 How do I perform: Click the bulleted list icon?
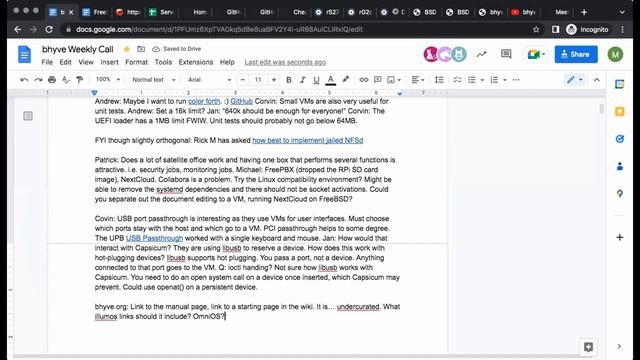471,80
